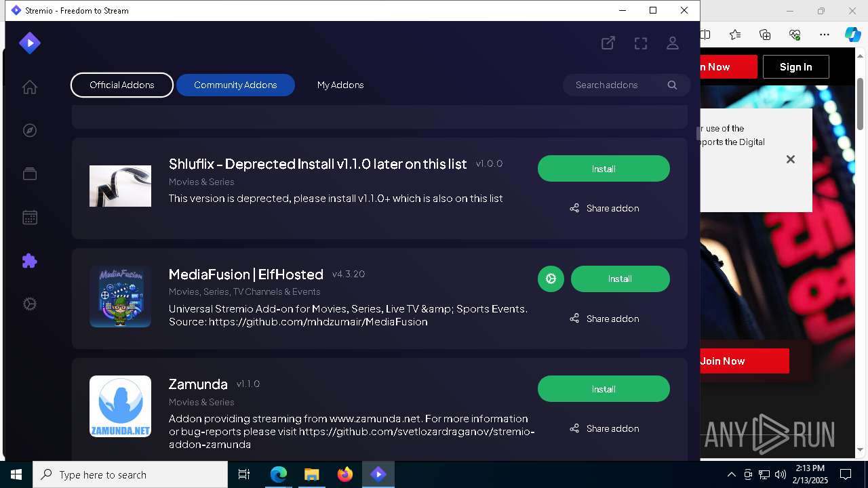The image size is (868, 488).
Task: Click Join Now button at bottom of browser page
Action: (x=745, y=361)
